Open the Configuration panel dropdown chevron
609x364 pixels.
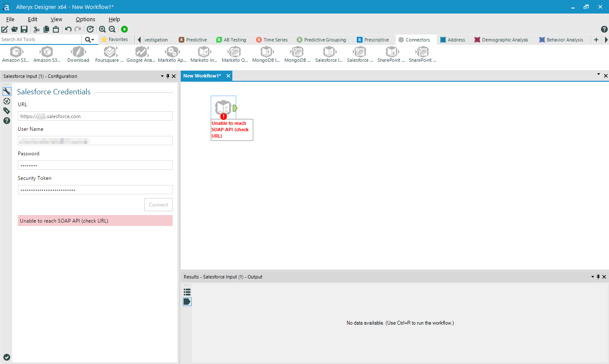click(x=162, y=76)
